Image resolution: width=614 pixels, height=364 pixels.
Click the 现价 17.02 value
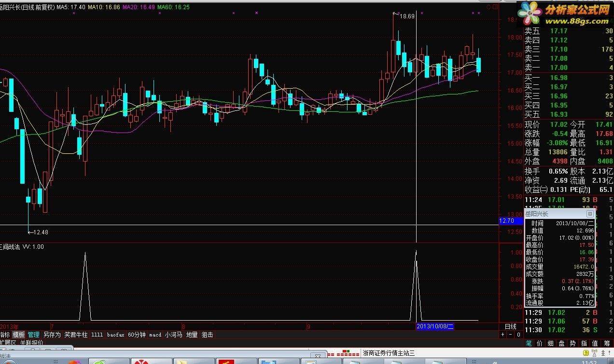[558, 125]
